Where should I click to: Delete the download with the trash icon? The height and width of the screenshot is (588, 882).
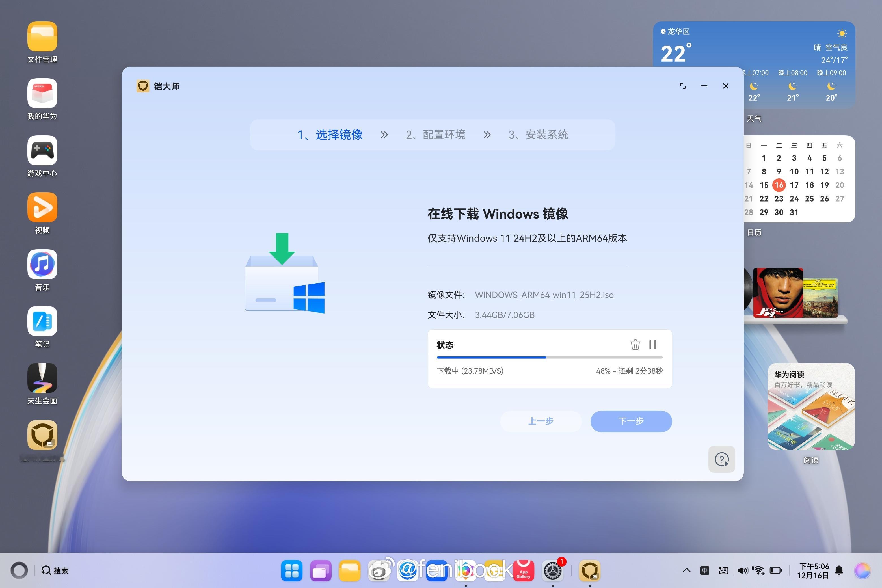pos(635,344)
